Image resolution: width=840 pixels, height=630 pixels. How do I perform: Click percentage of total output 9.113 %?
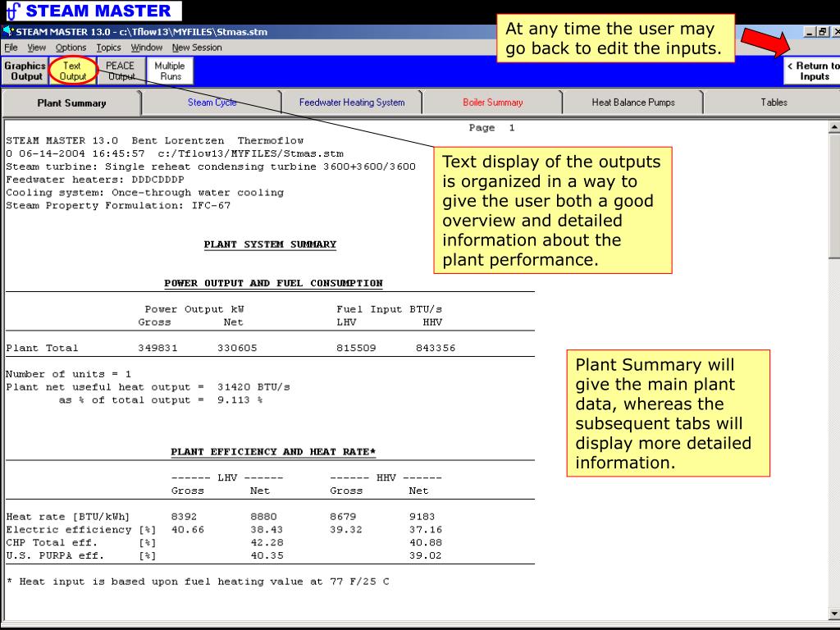coord(240,400)
